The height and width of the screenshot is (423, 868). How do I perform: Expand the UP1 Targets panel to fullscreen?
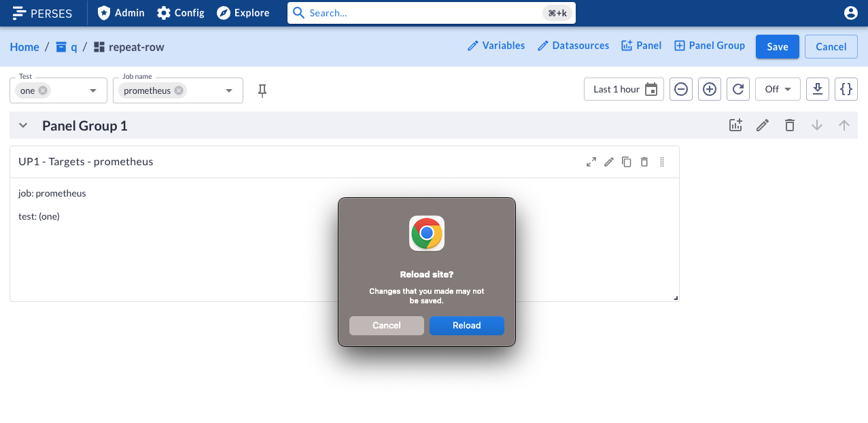pos(591,162)
